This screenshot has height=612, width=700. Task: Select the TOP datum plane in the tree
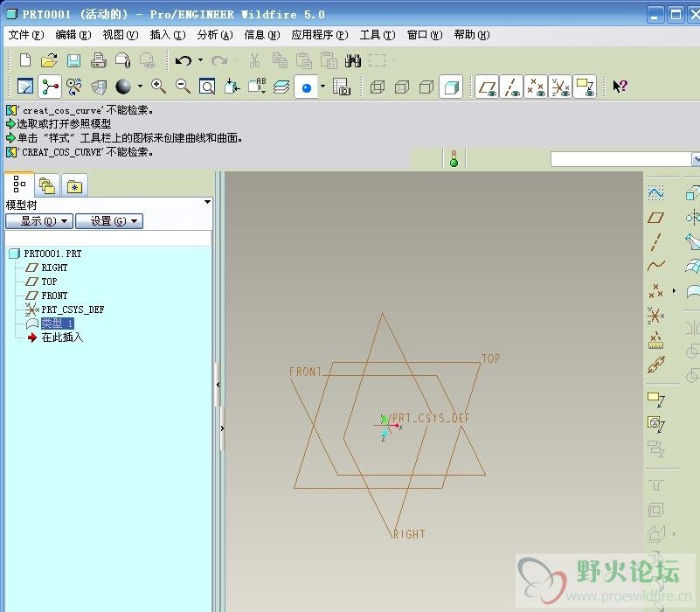click(49, 282)
